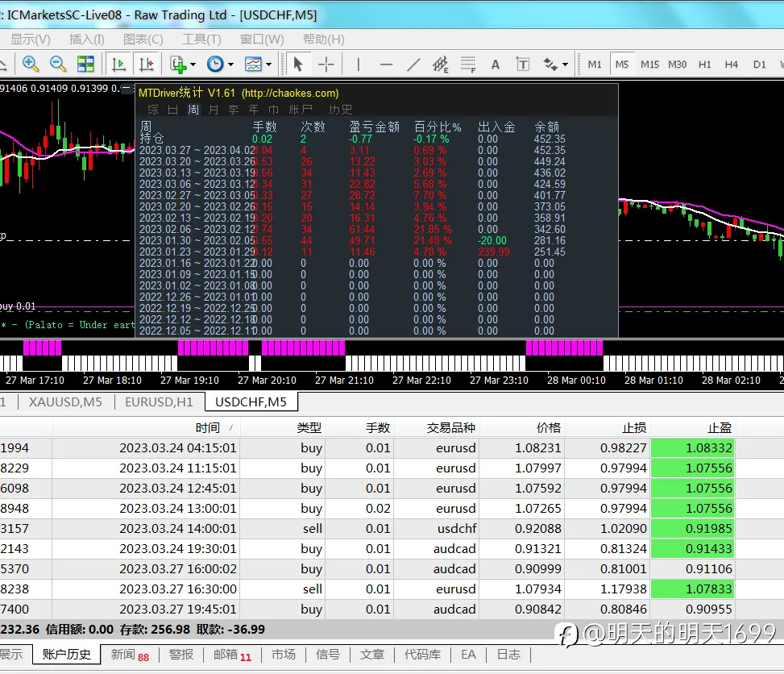The width and height of the screenshot is (784, 674).
Task: Toggle the H4 timeframe button
Action: click(732, 64)
